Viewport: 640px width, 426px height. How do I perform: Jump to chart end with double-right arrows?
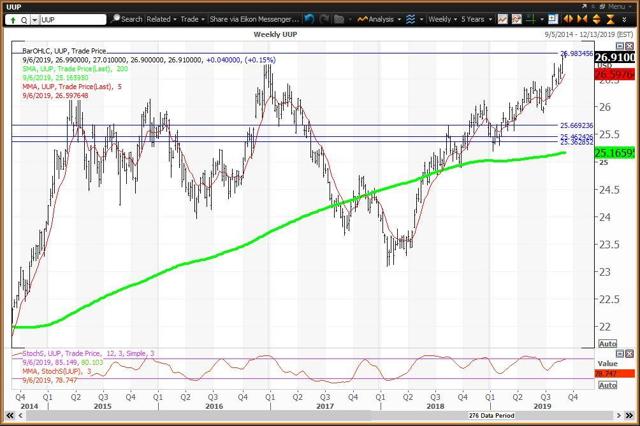click(x=629, y=415)
